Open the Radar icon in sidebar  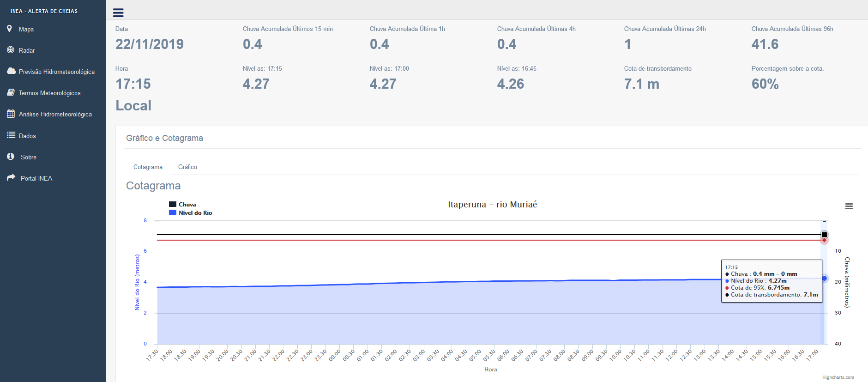pyautogui.click(x=11, y=50)
